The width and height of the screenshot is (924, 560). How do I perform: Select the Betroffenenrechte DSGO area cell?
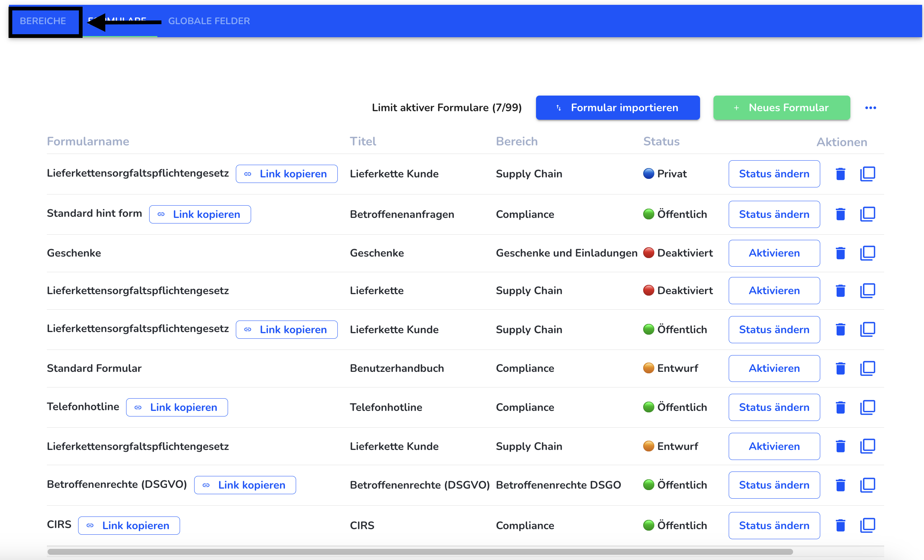click(558, 485)
